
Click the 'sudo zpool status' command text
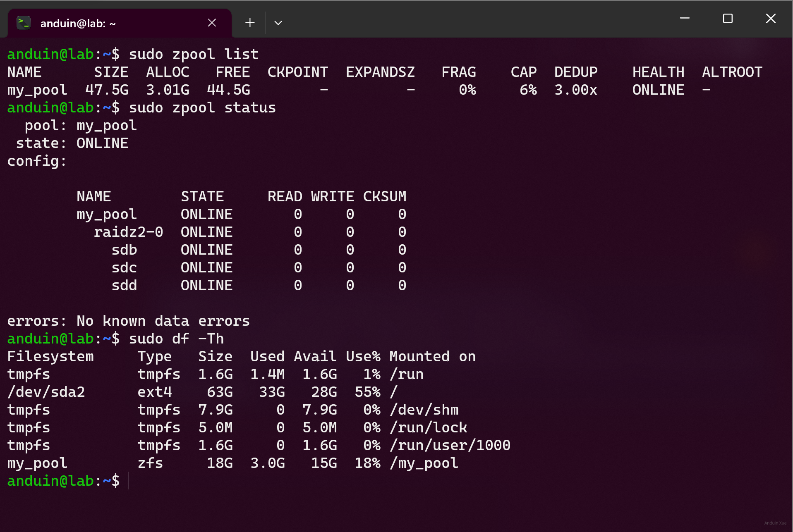pos(202,107)
